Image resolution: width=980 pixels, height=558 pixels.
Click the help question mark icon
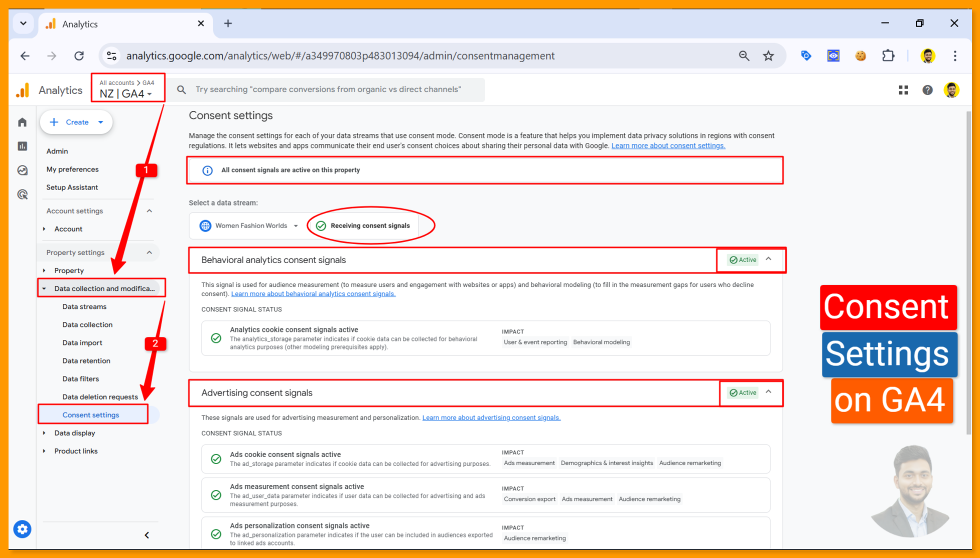[x=927, y=90]
